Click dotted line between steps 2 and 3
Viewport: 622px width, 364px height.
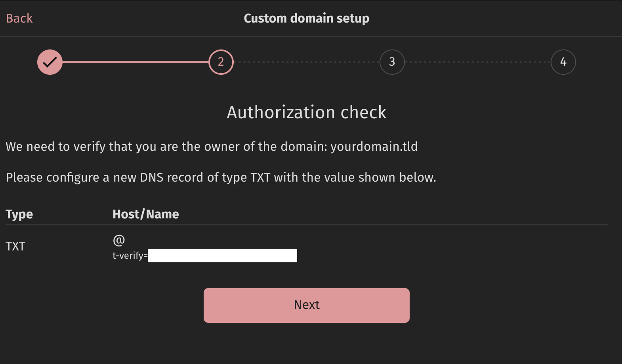pos(306,62)
